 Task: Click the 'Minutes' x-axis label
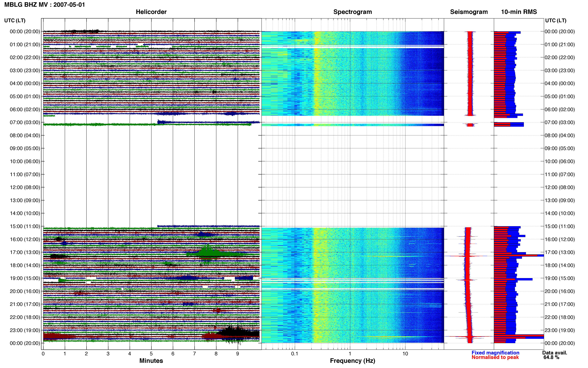pyautogui.click(x=151, y=361)
